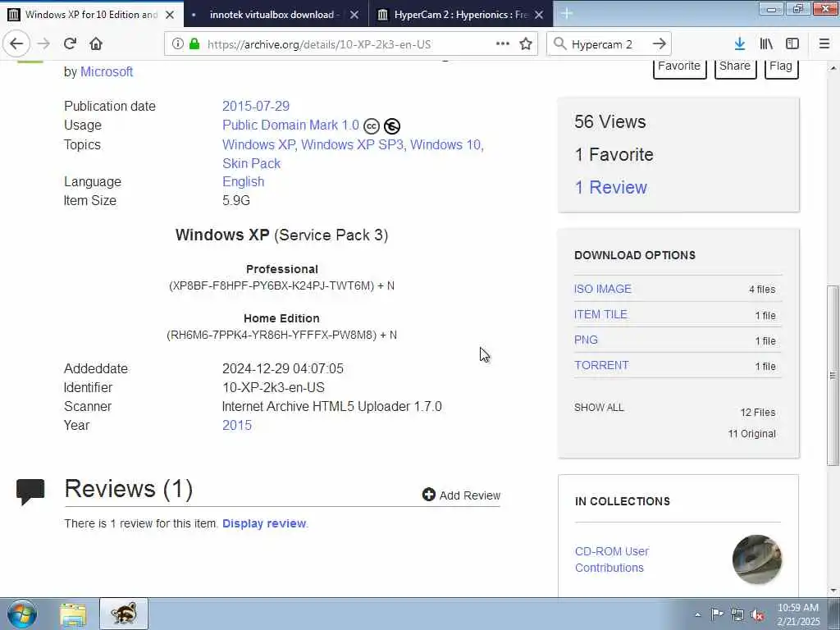The width and height of the screenshot is (840, 630).
Task: Download the TORRENT file
Action: (601, 365)
